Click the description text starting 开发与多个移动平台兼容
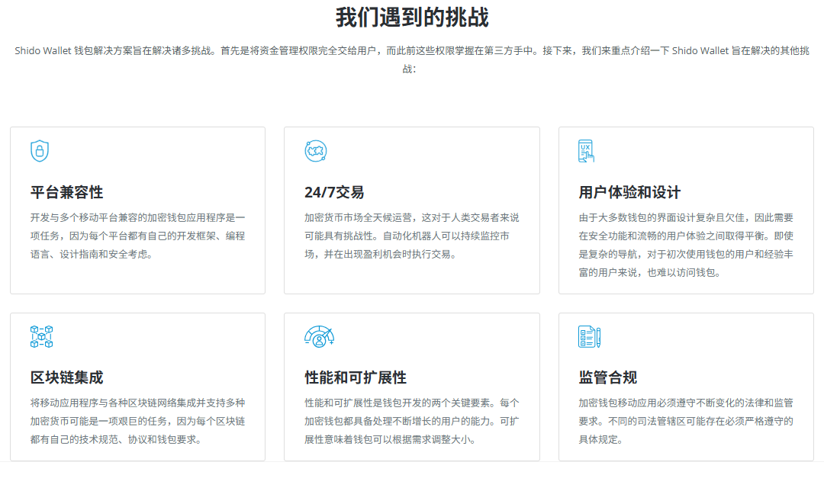The image size is (824, 504). pyautogui.click(x=137, y=236)
